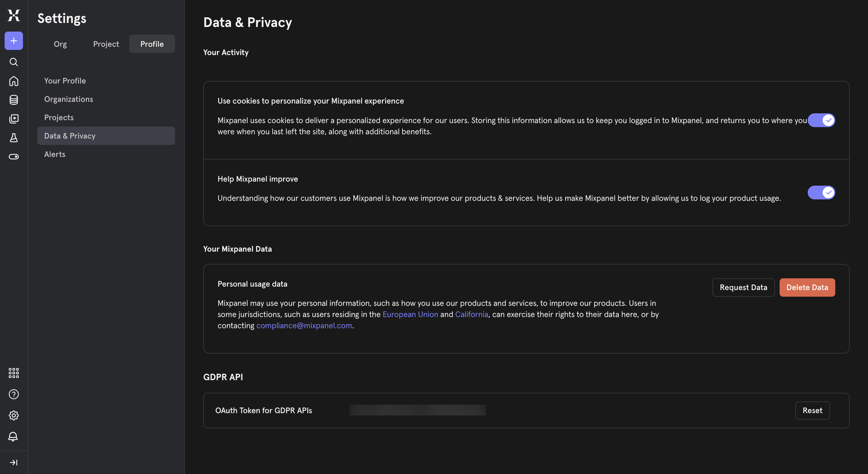Select Data & Privacy menu item

(x=106, y=136)
